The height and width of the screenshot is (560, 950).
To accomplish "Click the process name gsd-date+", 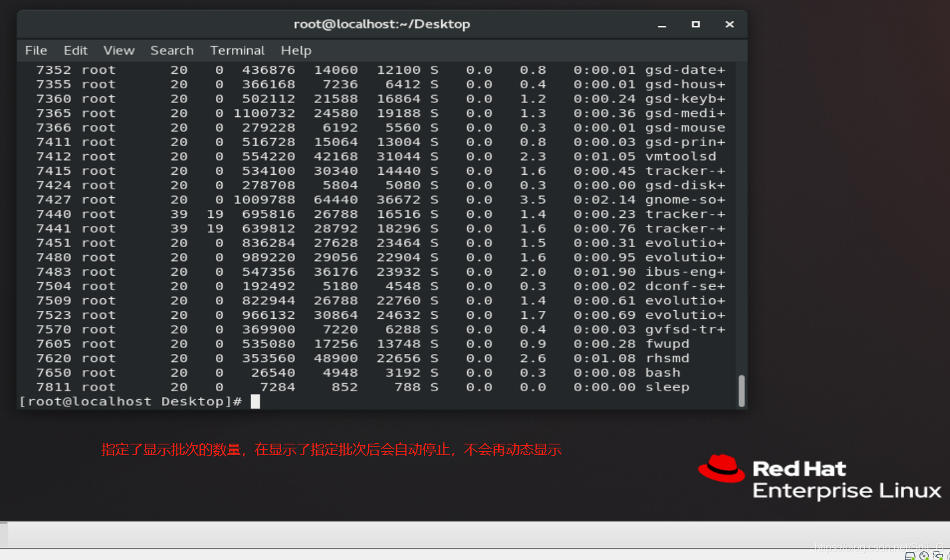I will click(685, 70).
